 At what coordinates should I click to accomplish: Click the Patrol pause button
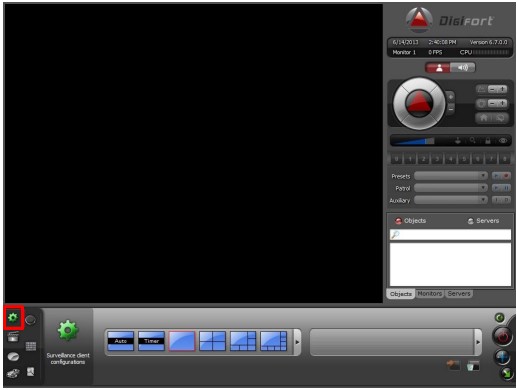click(506, 188)
